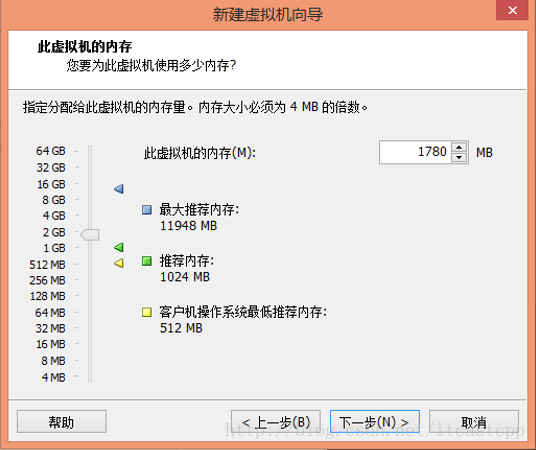The image size is (536, 450).
Task: Click the bold 此虚拟机的内存 heading
Action: point(84,47)
